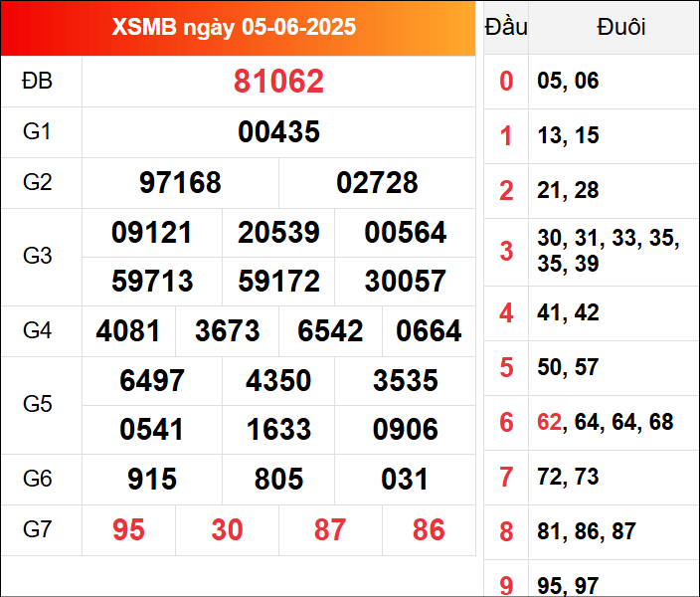Click the ĐB row label
This screenshot has width=700, height=597.
[38, 81]
